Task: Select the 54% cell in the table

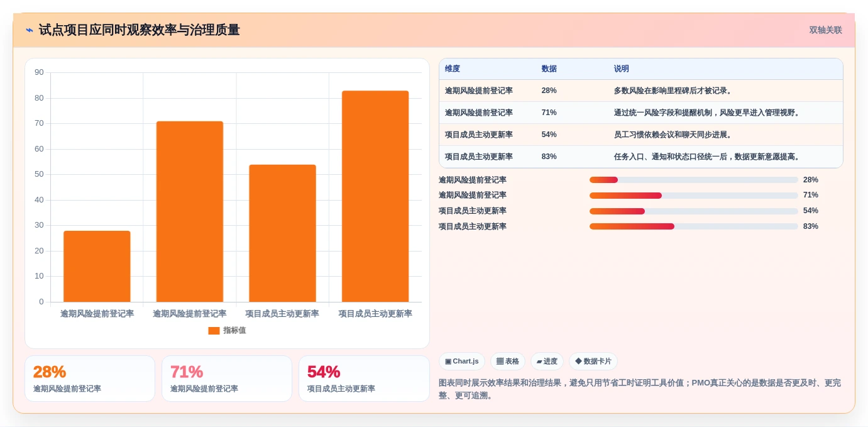Action: coord(549,135)
